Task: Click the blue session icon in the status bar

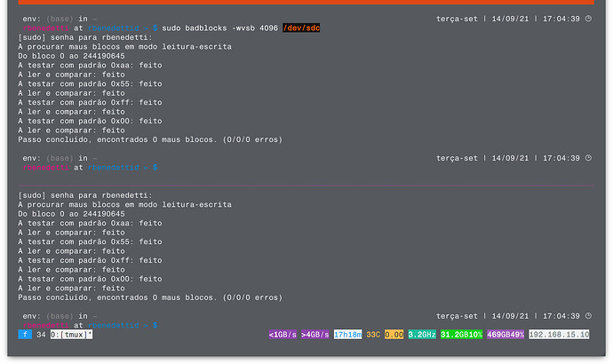Action: click(x=24, y=335)
